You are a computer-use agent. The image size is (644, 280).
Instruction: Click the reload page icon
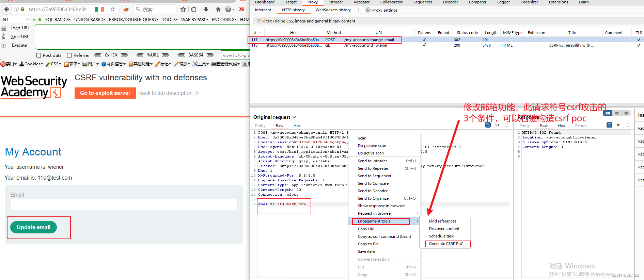click(x=112, y=9)
